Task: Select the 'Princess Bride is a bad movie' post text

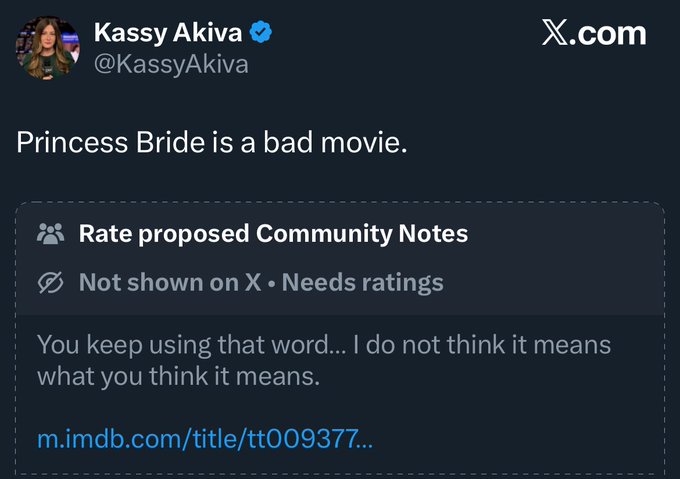Action: point(212,142)
